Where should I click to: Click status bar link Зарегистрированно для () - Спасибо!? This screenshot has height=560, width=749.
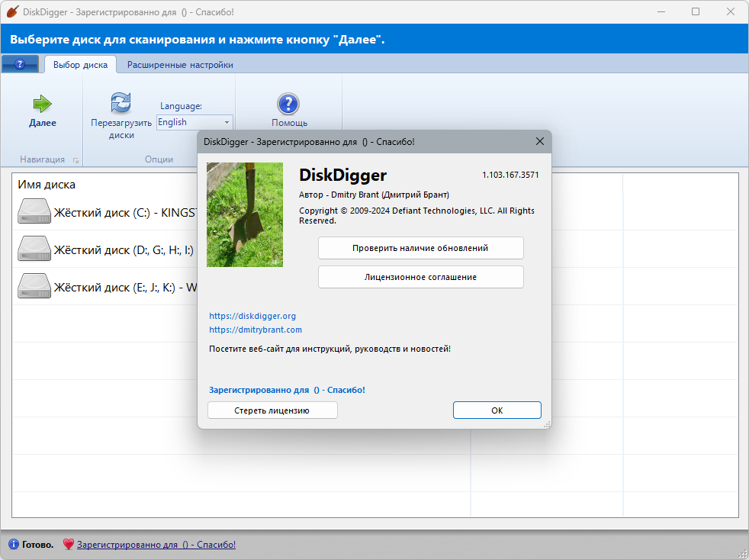tap(156, 544)
